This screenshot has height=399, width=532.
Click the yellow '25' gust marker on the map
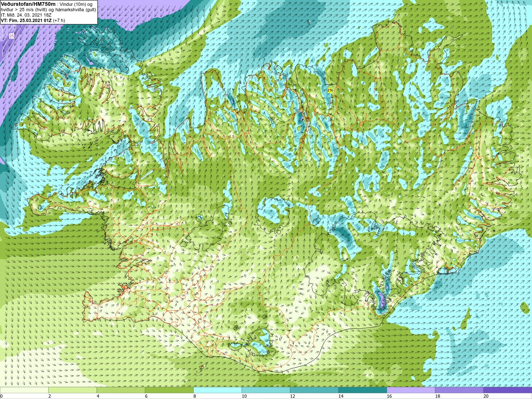[330, 90]
